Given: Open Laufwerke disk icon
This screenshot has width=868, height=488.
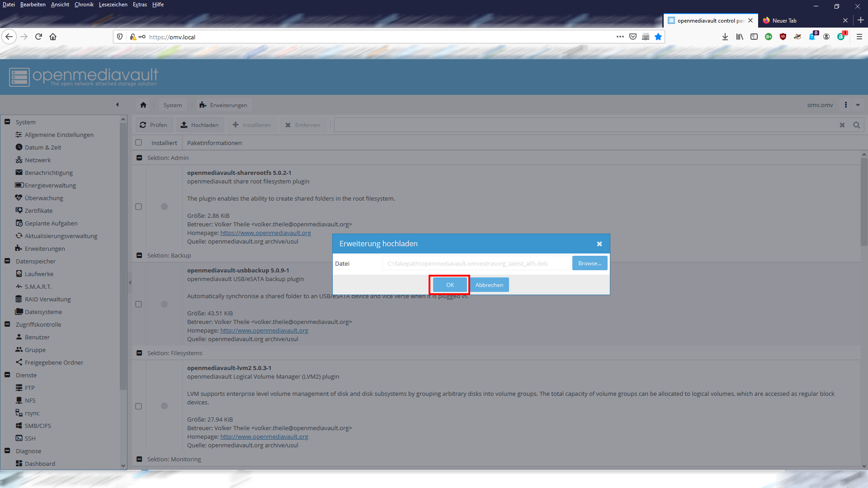Looking at the screenshot, I should [x=19, y=274].
